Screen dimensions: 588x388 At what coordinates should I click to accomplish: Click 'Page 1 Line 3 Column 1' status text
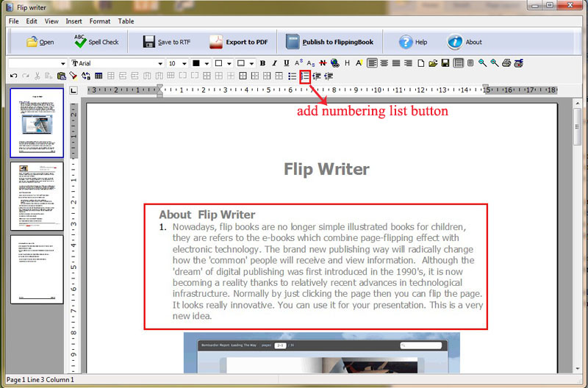pyautogui.click(x=40, y=380)
